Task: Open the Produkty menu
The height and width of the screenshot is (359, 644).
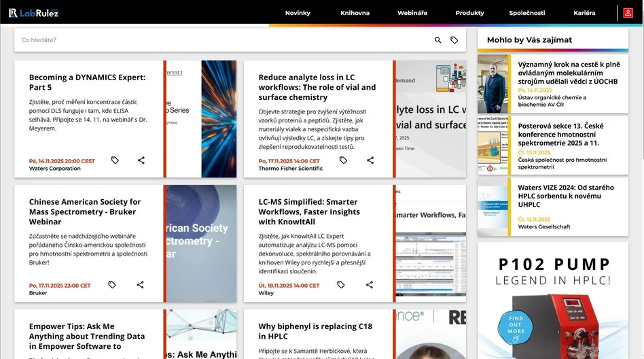Action: (470, 13)
